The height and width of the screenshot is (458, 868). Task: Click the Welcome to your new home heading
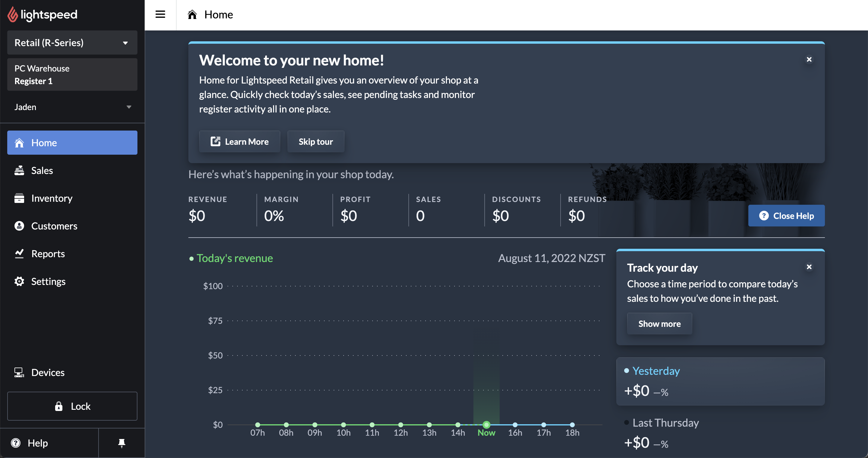[291, 60]
